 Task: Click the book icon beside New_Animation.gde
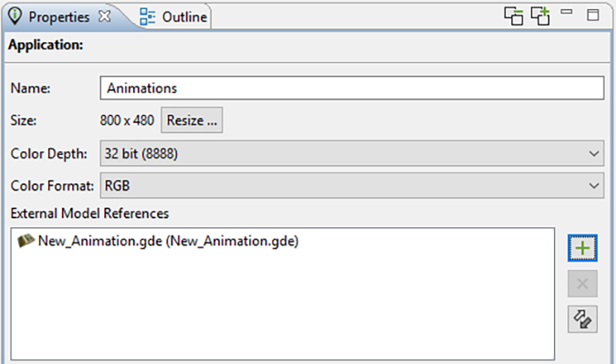click(x=26, y=241)
